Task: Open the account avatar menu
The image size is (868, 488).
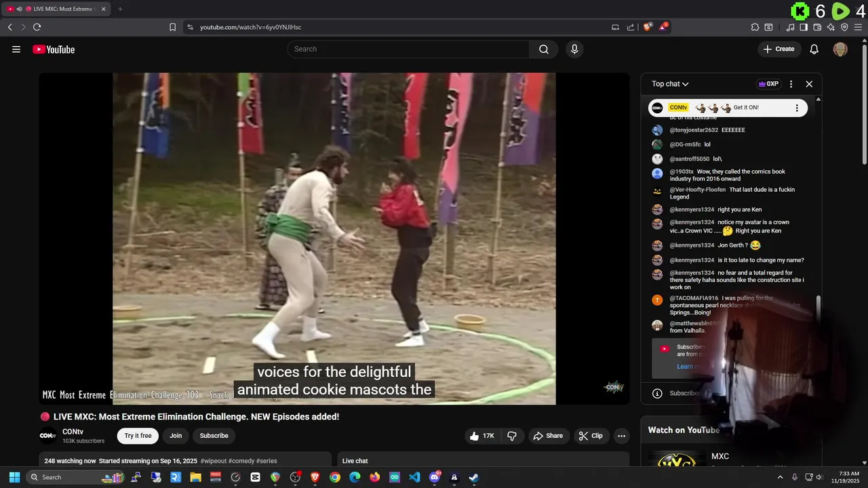Action: (840, 49)
